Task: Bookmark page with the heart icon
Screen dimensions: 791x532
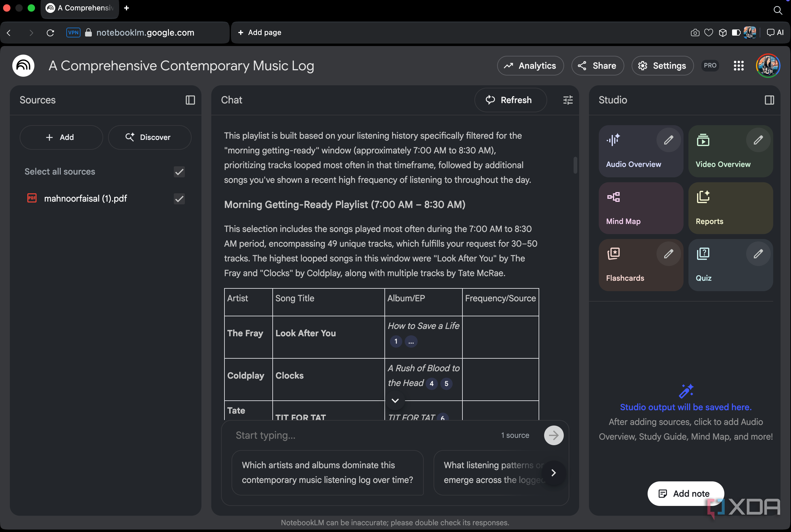Action: pos(708,33)
